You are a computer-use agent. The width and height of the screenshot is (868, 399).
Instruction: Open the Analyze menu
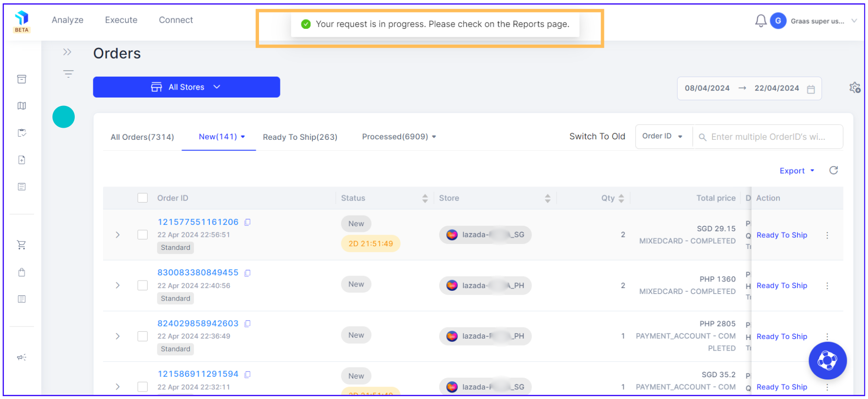[67, 20]
